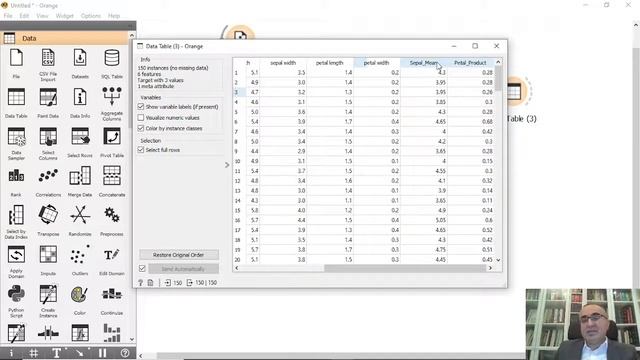The width and height of the screenshot is (640, 360).
Task: Select the Continuize widget
Action: click(x=112, y=294)
